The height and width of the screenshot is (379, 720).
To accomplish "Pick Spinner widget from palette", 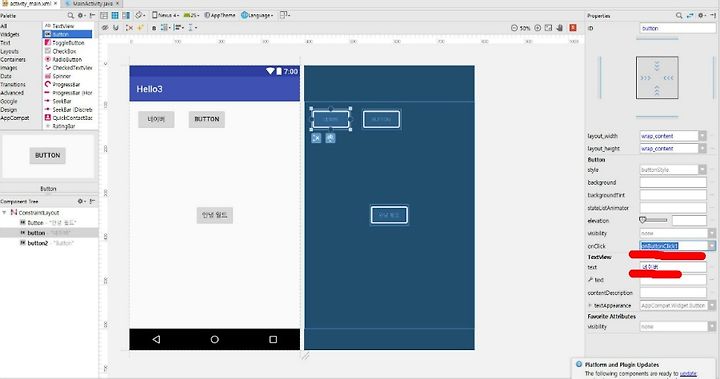I will pos(61,76).
